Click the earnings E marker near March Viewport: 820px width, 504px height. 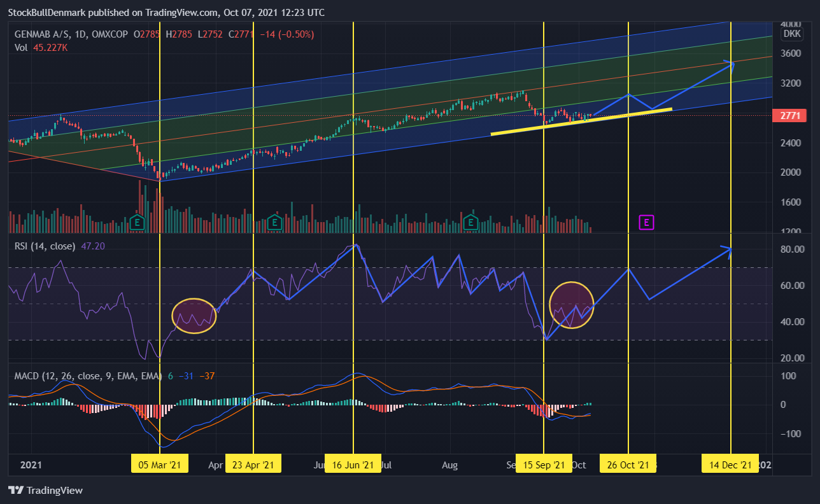136,222
